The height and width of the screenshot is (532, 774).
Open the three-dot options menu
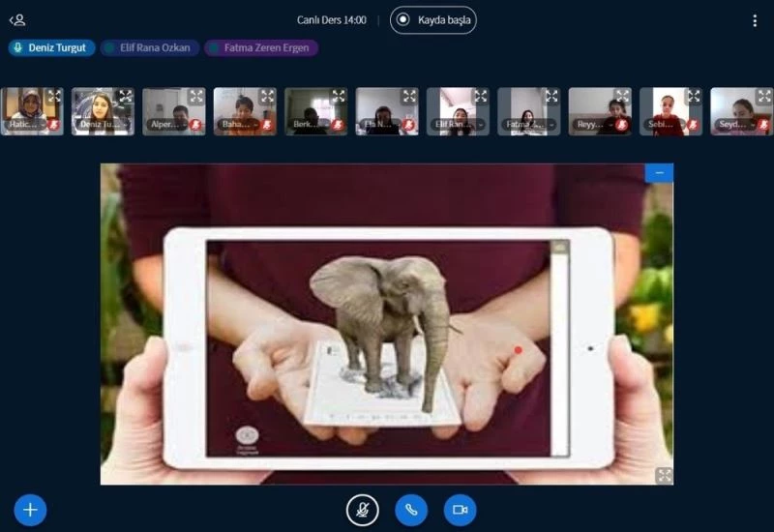(x=755, y=20)
